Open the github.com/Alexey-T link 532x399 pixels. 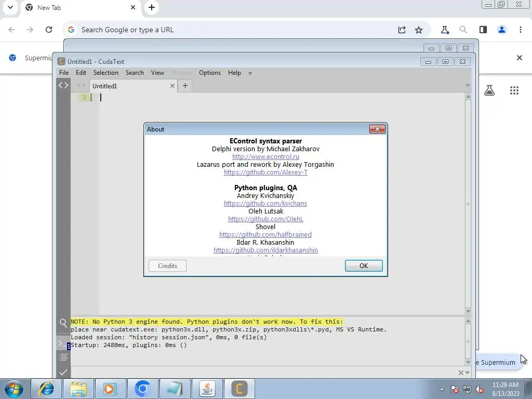click(265, 172)
